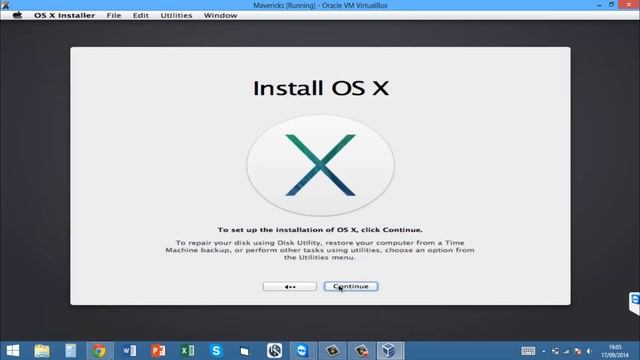Click the back arrow button
The height and width of the screenshot is (360, 640).
click(x=290, y=287)
